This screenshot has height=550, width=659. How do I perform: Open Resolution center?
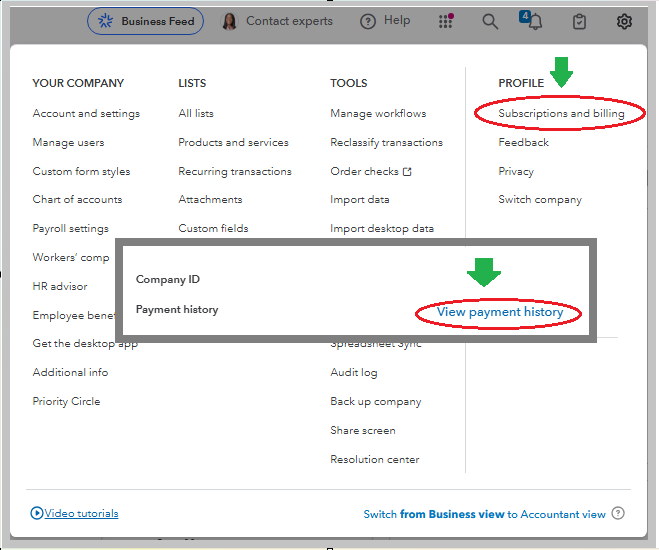pos(375,459)
